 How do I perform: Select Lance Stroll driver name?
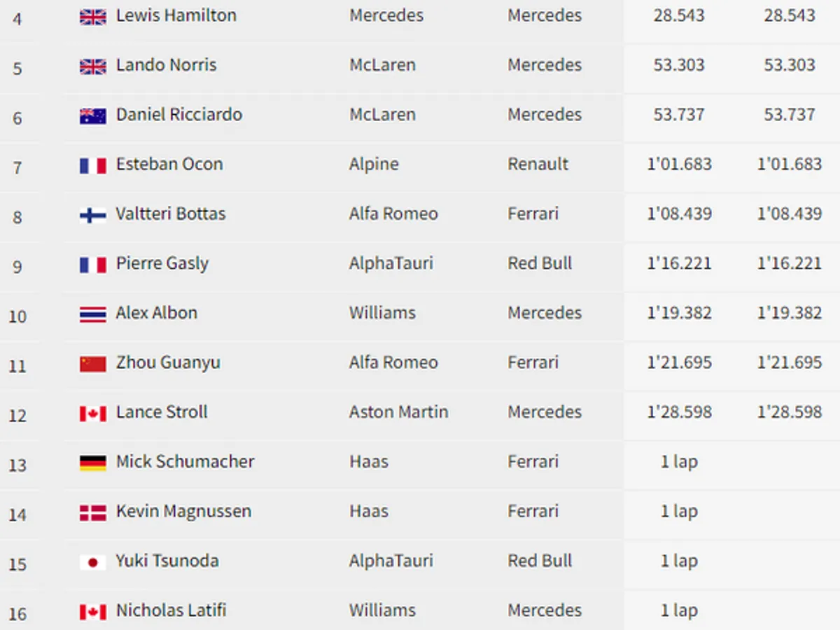click(x=162, y=412)
